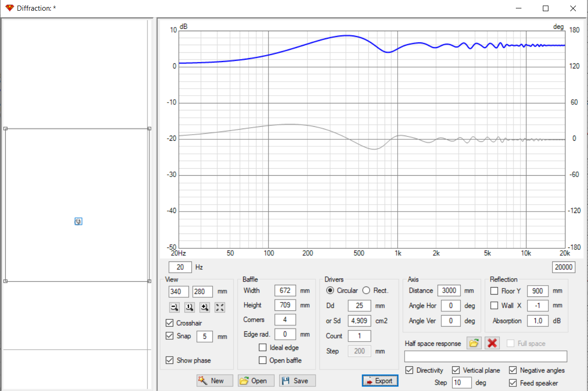Click the directivity Step field showing 10
Viewport: 588px width, 391px height.
click(462, 383)
